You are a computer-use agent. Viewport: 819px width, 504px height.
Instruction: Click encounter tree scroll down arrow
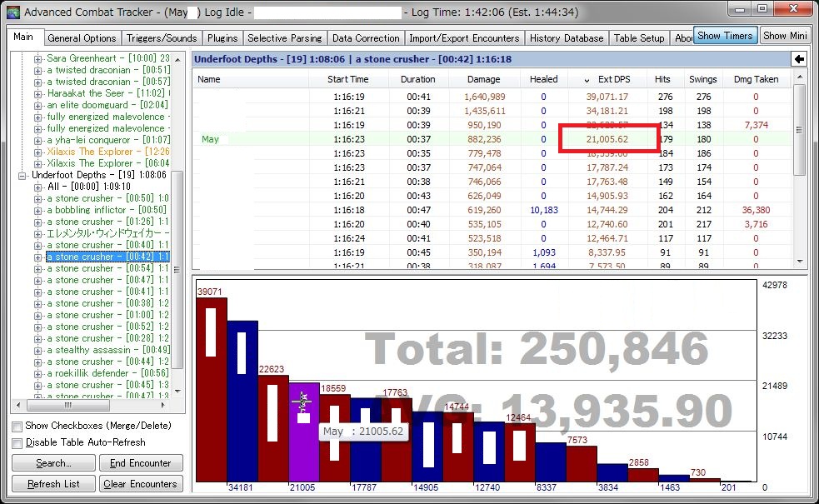[x=177, y=392]
